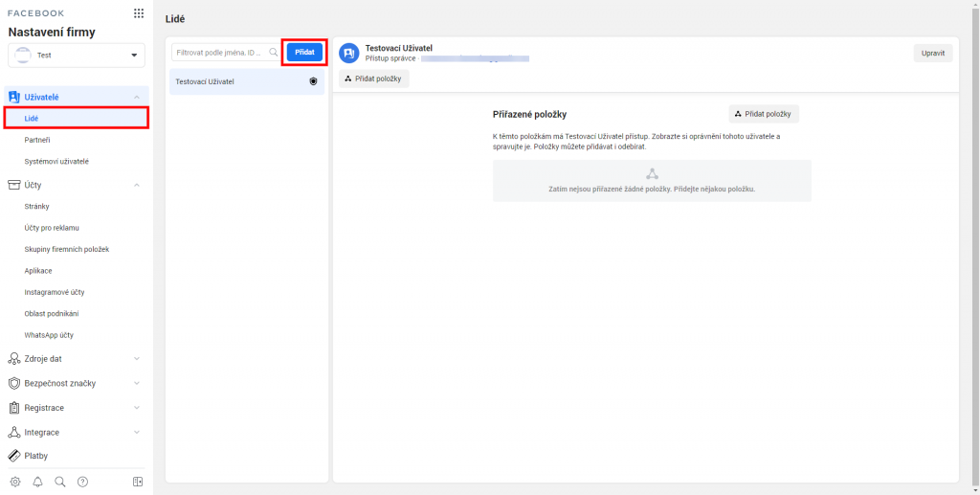The image size is (980, 495).
Task: Expand the Bezpečnost značky section
Action: pyautogui.click(x=137, y=383)
